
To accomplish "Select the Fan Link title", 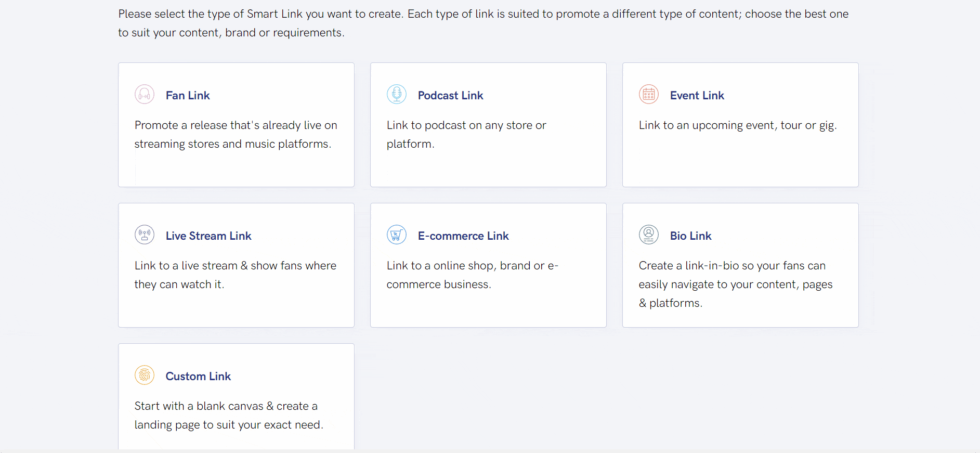I will click(x=188, y=96).
